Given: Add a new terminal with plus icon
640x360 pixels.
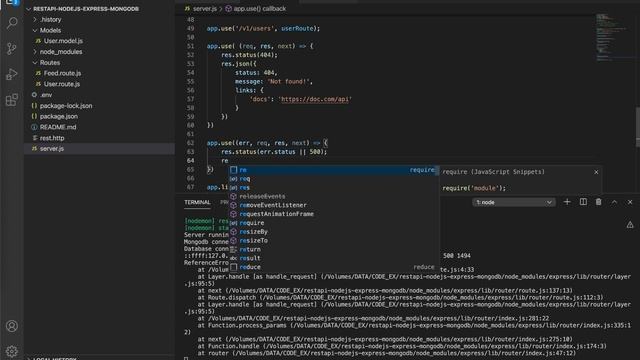Looking at the screenshot, I should (x=567, y=202).
